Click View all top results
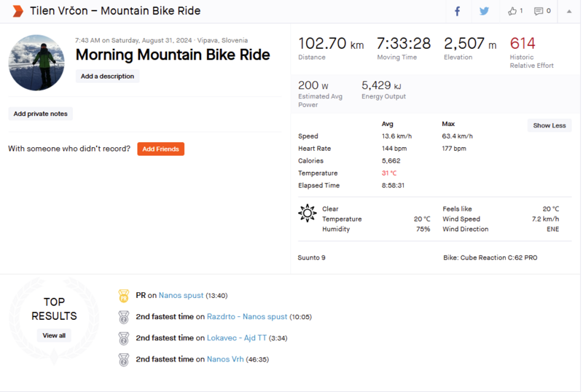 click(x=54, y=336)
